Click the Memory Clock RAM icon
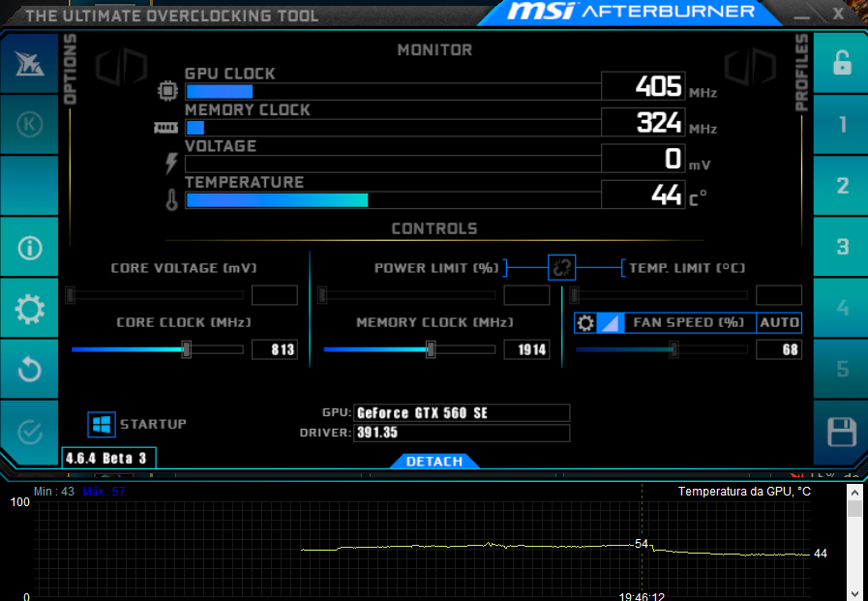The width and height of the screenshot is (868, 601). (x=165, y=129)
